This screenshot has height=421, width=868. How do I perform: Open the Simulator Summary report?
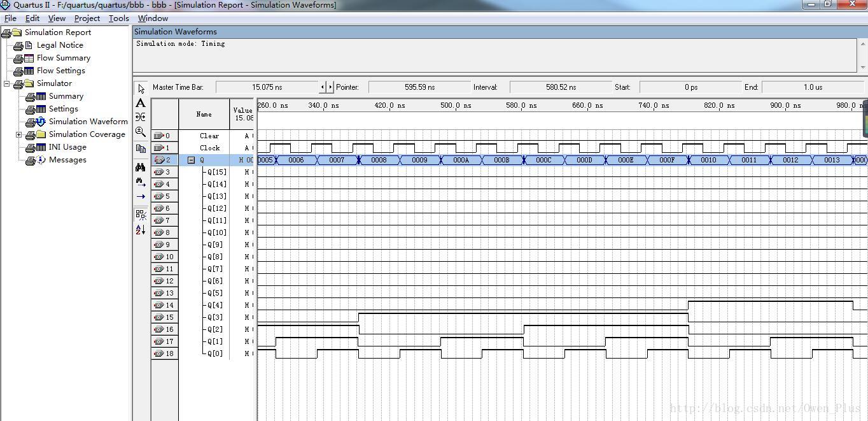(x=66, y=96)
